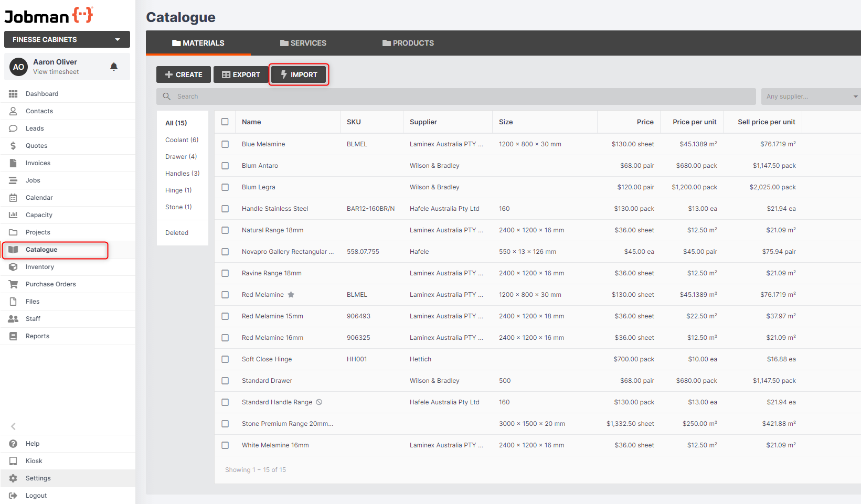Viewport: 861px width, 504px height.
Task: Check the Blum Antaro row checkbox
Action: [x=225, y=166]
